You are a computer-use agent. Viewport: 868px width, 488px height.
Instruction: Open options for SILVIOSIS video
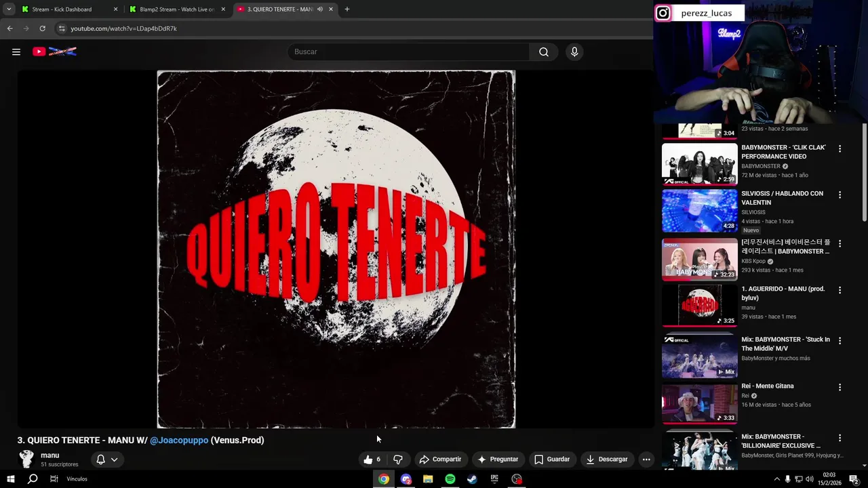pyautogui.click(x=840, y=195)
